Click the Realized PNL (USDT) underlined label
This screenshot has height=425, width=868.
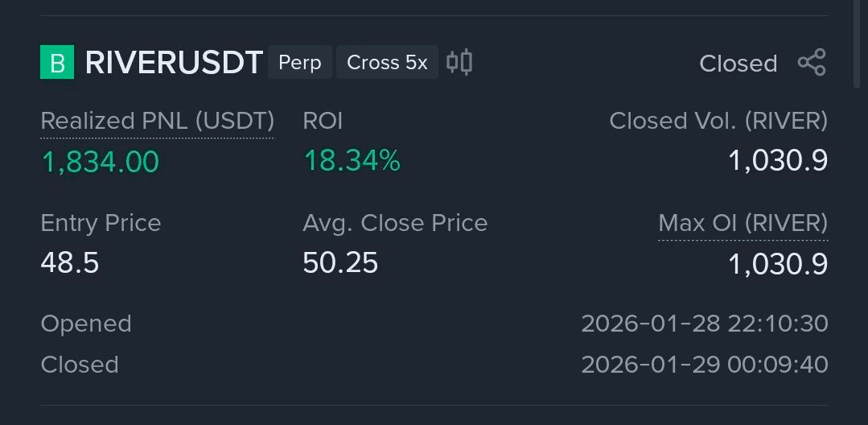tap(158, 121)
